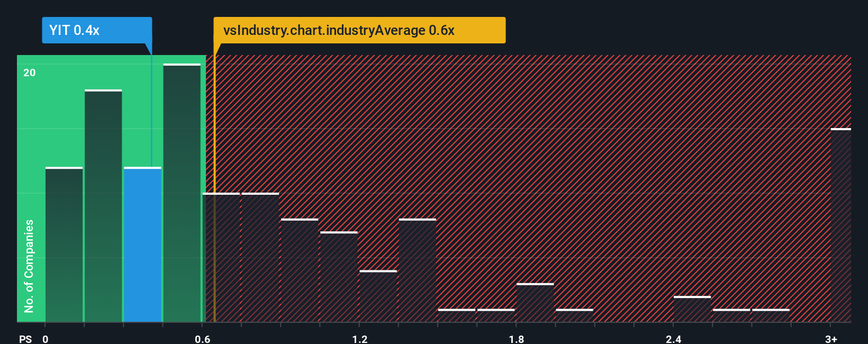
Task: Click the '1.8' x-axis tick label
Action: click(x=517, y=339)
